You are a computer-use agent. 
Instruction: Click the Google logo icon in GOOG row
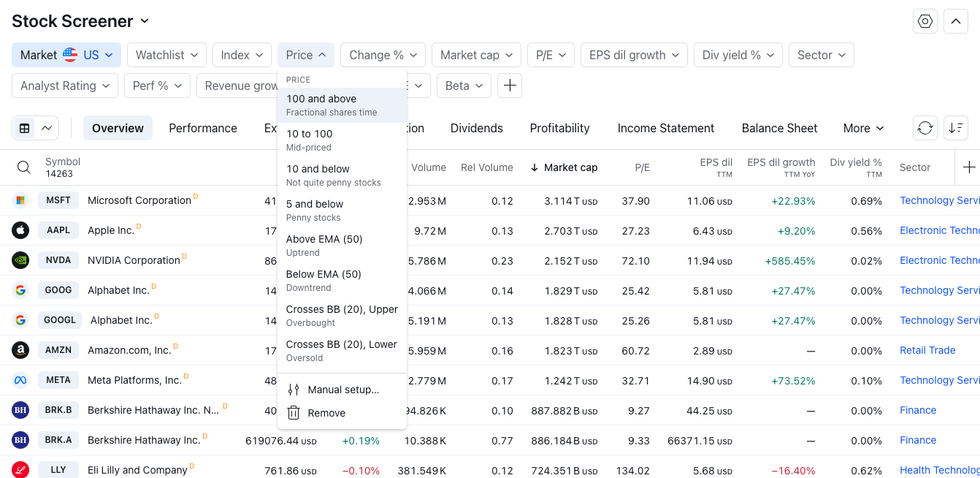pyautogui.click(x=20, y=290)
